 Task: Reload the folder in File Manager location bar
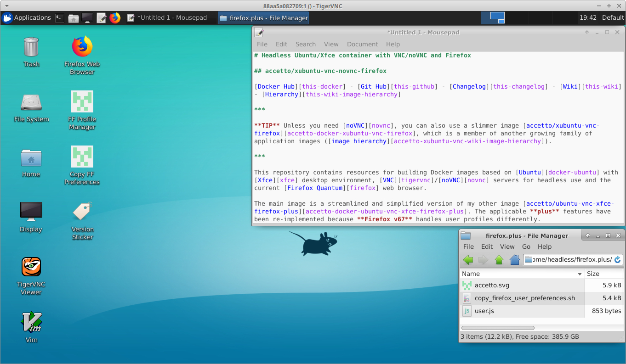point(617,260)
